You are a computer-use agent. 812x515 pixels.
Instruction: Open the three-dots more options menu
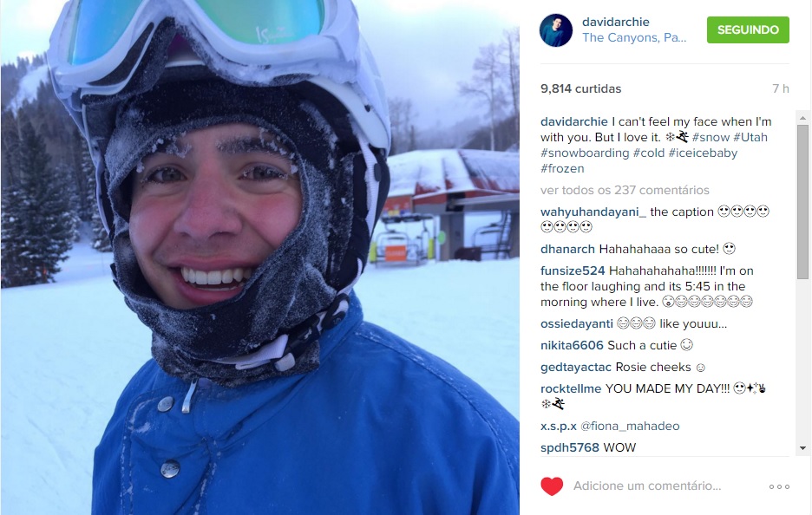coord(779,486)
